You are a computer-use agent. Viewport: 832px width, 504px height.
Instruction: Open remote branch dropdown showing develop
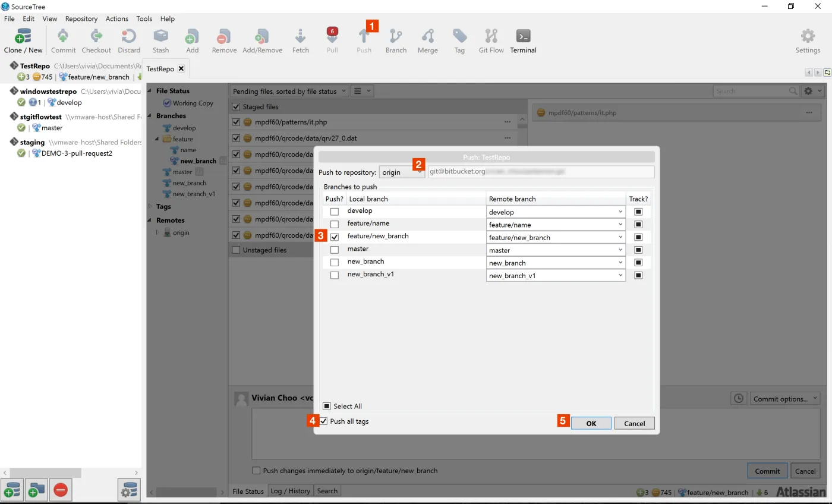click(x=556, y=212)
